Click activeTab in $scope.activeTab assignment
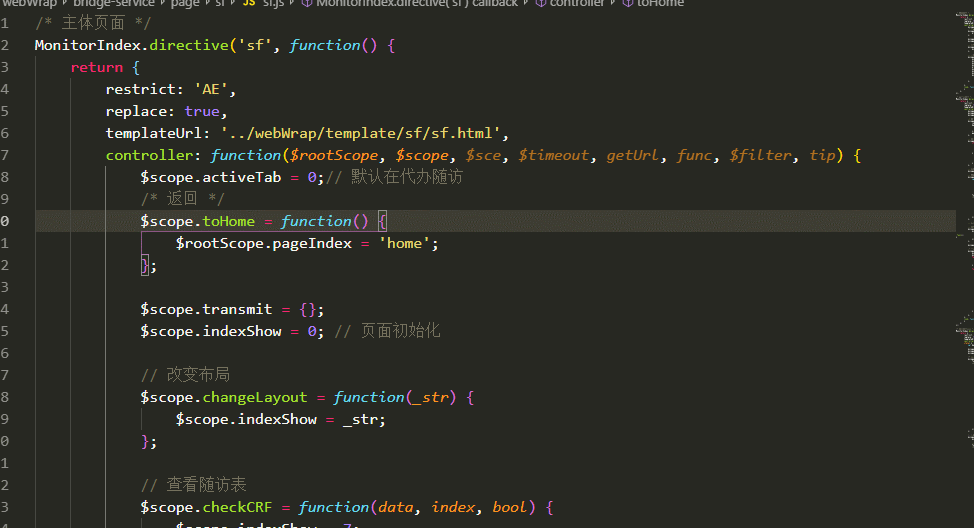The height and width of the screenshot is (528, 974). 242,178
